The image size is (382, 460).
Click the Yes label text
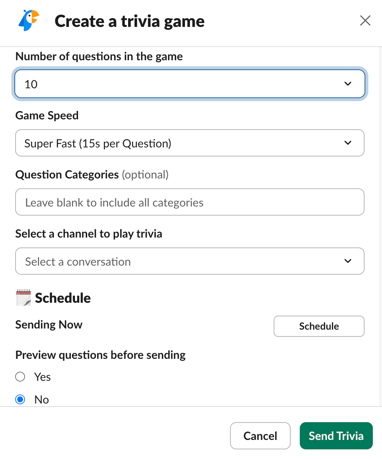[x=42, y=377]
